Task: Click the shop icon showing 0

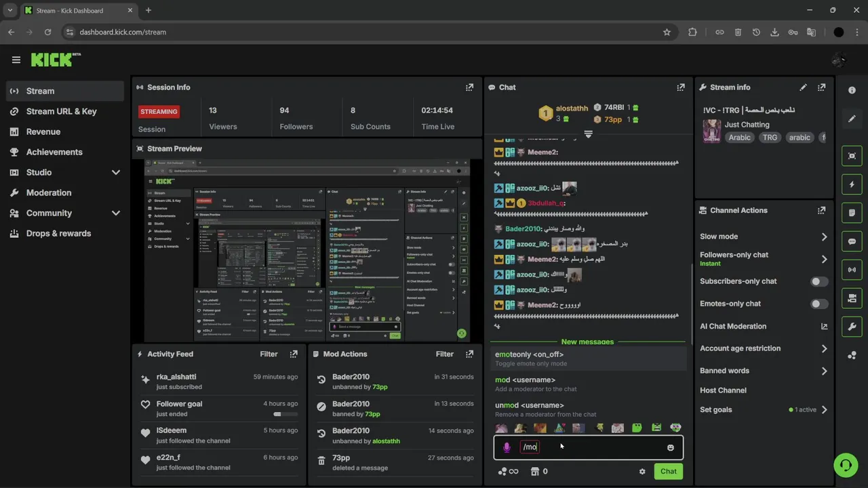Action: pos(539,472)
